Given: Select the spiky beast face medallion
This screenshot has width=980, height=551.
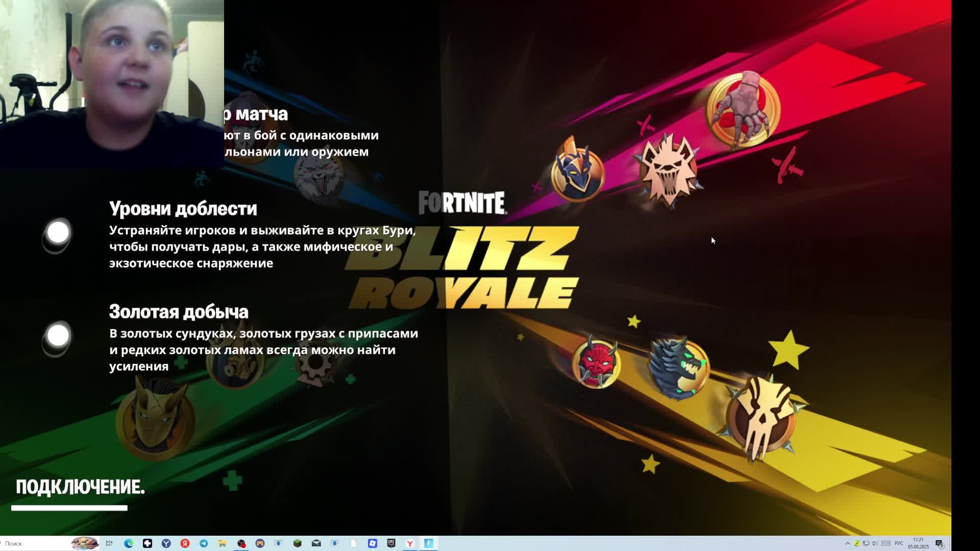Looking at the screenshot, I should coord(669,171).
